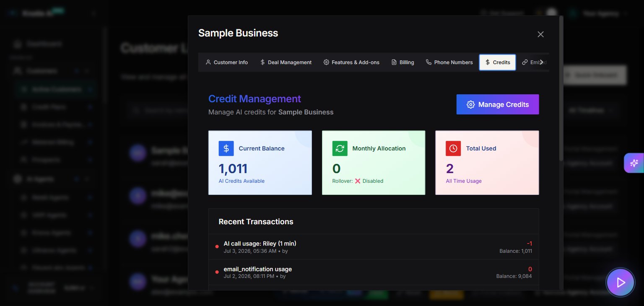Switch to the Deal Management tab
644x306 pixels.
[x=286, y=62]
